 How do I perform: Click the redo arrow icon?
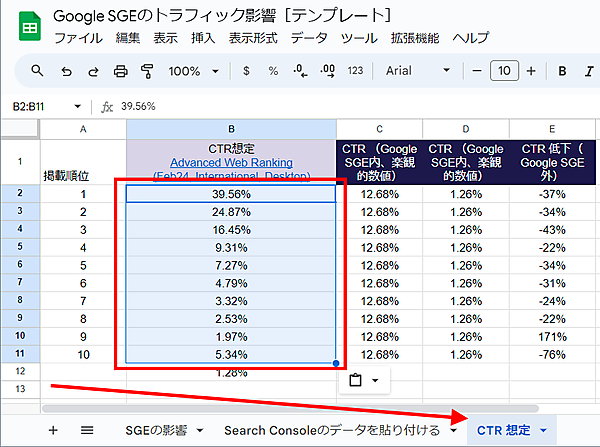click(x=93, y=71)
